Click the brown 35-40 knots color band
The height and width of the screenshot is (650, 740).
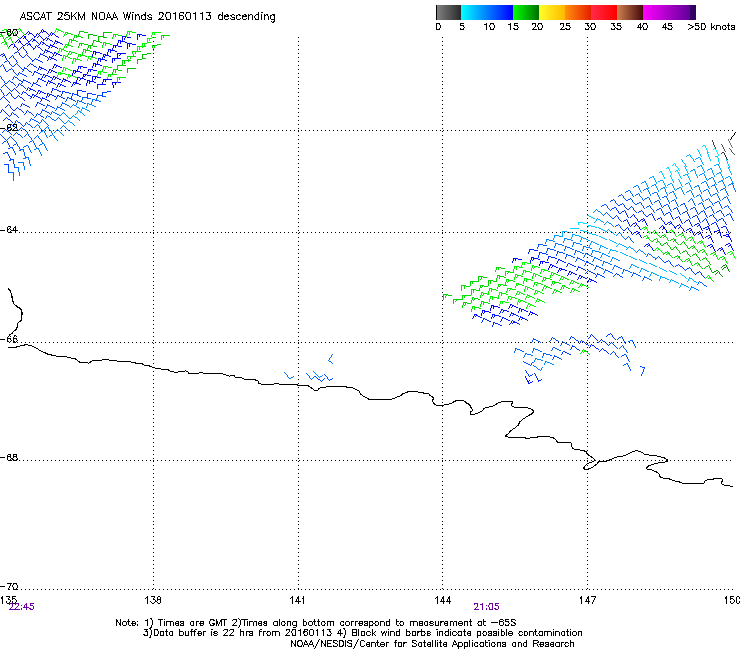[x=630, y=12]
